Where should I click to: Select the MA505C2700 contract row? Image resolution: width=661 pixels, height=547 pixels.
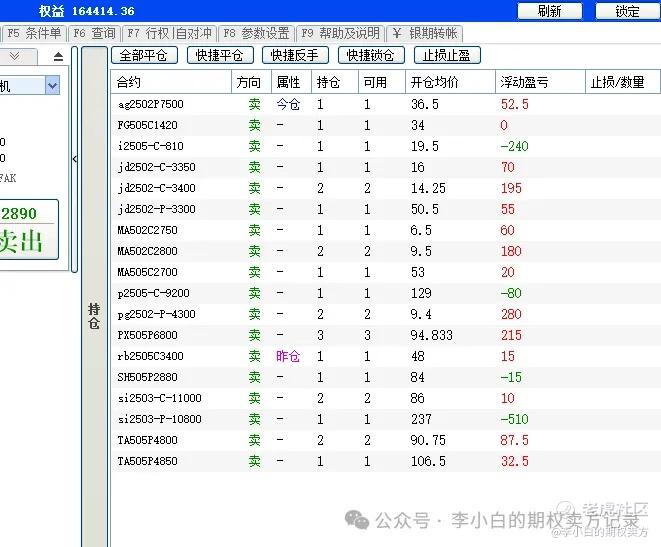click(x=385, y=272)
